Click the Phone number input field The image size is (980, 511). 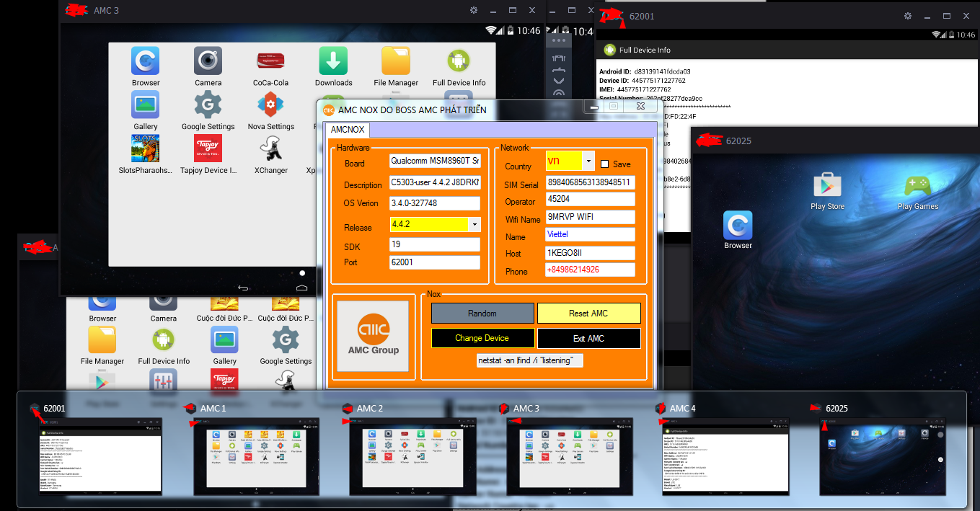(591, 270)
